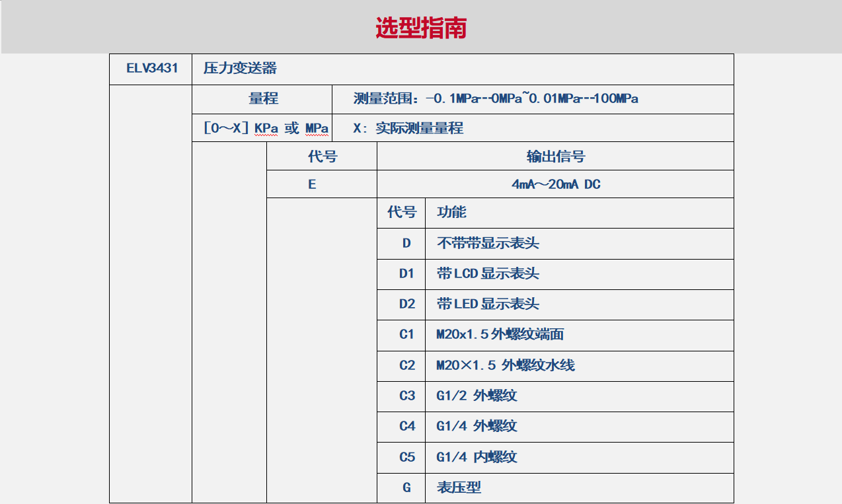Click the M20×1.5 外螺纹水线 cell

pos(506,365)
